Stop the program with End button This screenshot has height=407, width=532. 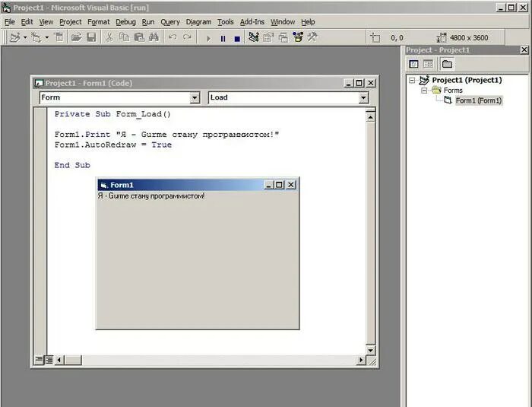[x=237, y=39]
